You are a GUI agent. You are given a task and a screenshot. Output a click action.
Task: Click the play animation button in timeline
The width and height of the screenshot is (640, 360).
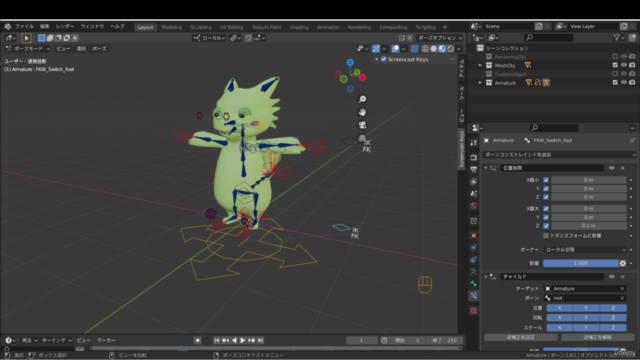coord(242,340)
